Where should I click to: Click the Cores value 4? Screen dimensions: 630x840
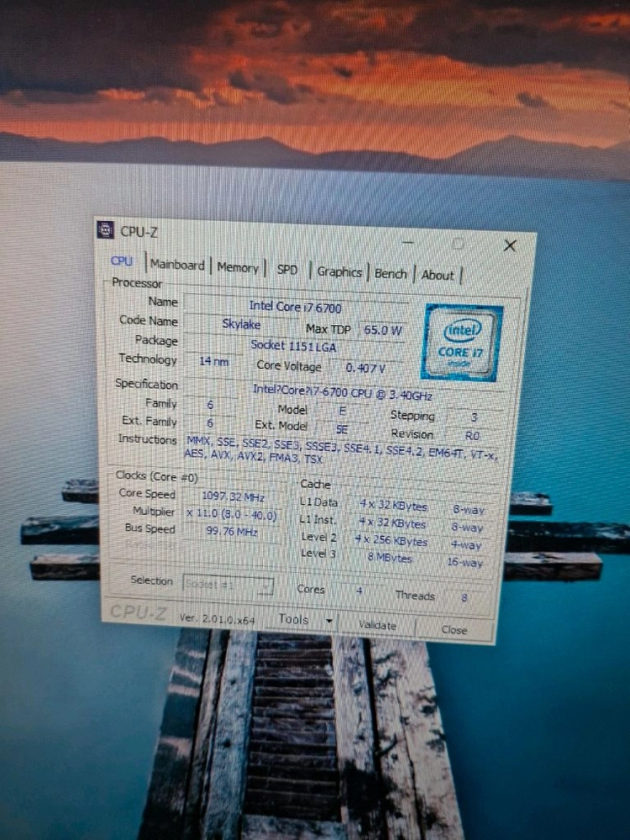360,591
